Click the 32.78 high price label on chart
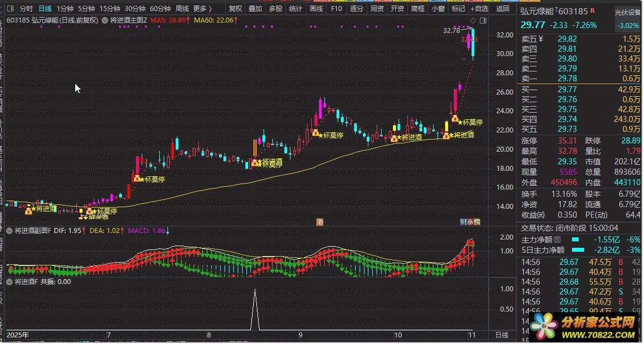Screen dimensions: 644x344 pyautogui.click(x=452, y=30)
